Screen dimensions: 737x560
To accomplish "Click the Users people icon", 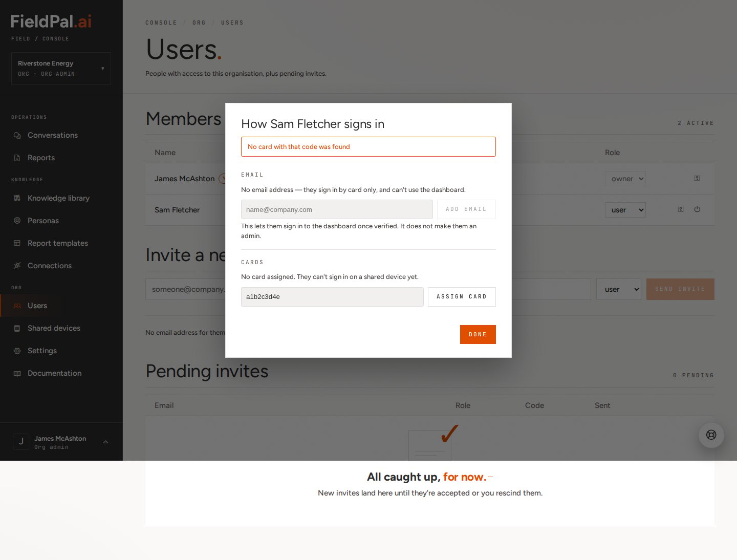I will pos(17,306).
